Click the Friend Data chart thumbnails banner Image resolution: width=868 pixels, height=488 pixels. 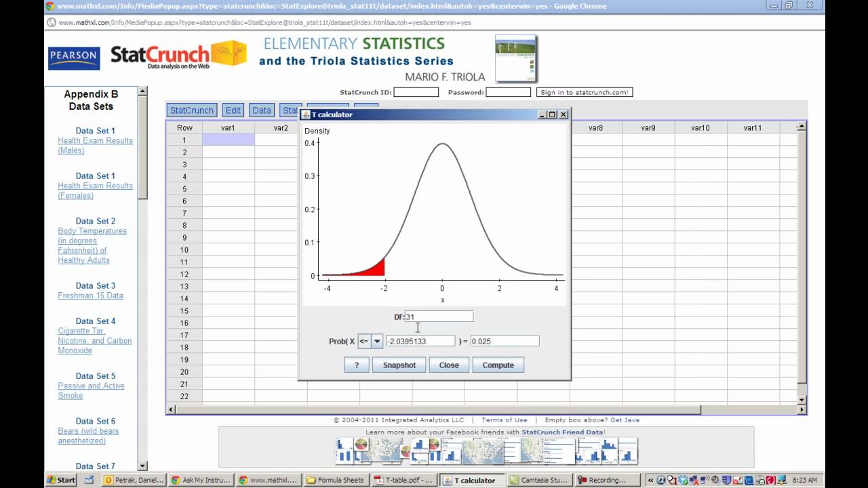pos(486,451)
